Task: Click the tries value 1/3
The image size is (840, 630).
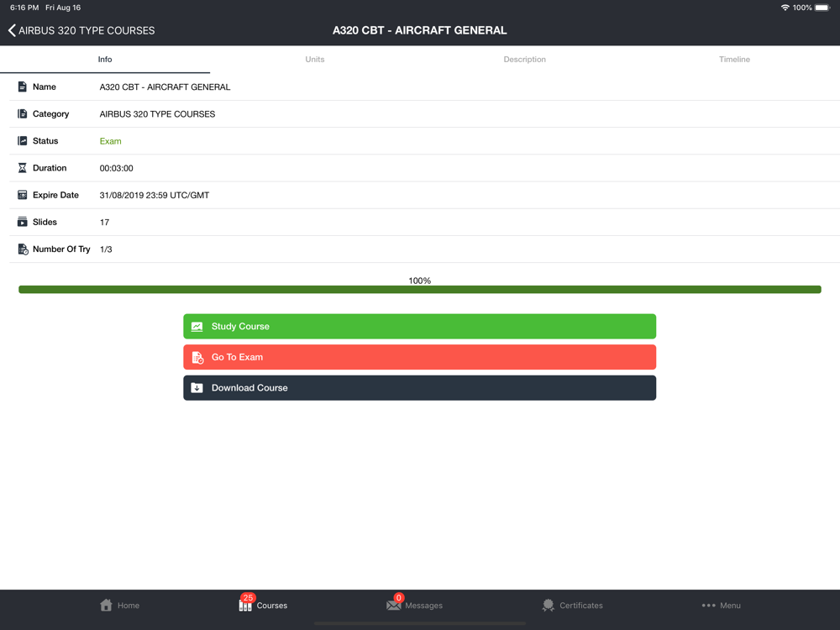Action: (106, 249)
